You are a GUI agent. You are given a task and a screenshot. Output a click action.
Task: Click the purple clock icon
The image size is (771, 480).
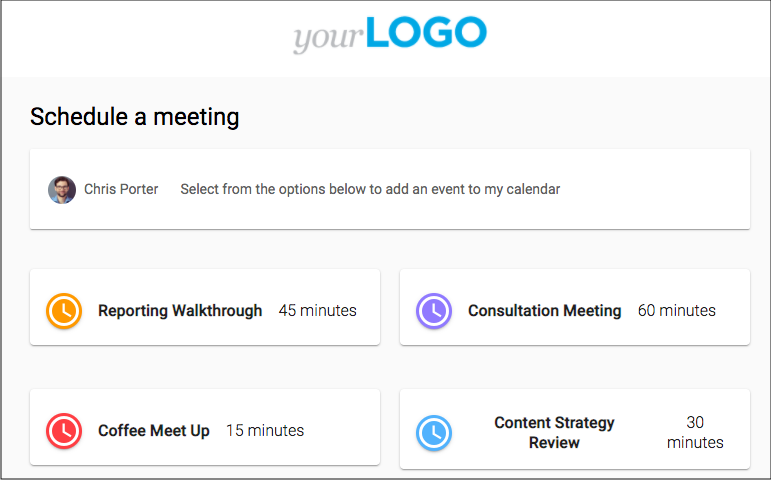434,311
